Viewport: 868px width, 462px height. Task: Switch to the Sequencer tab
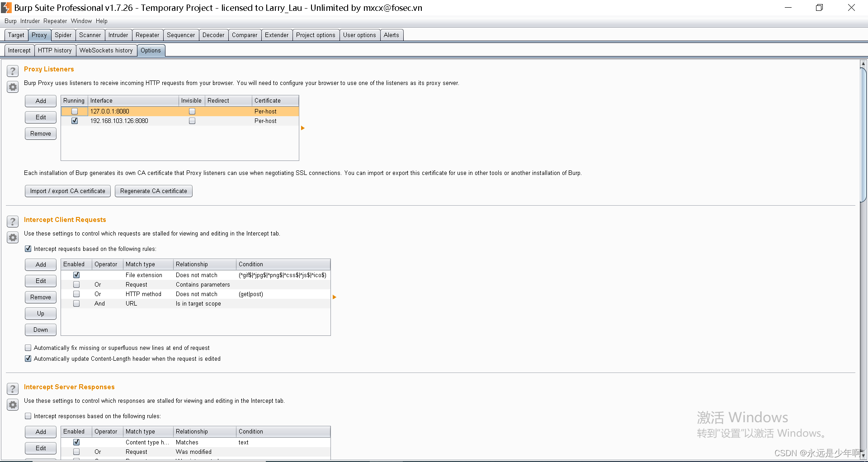pos(181,35)
